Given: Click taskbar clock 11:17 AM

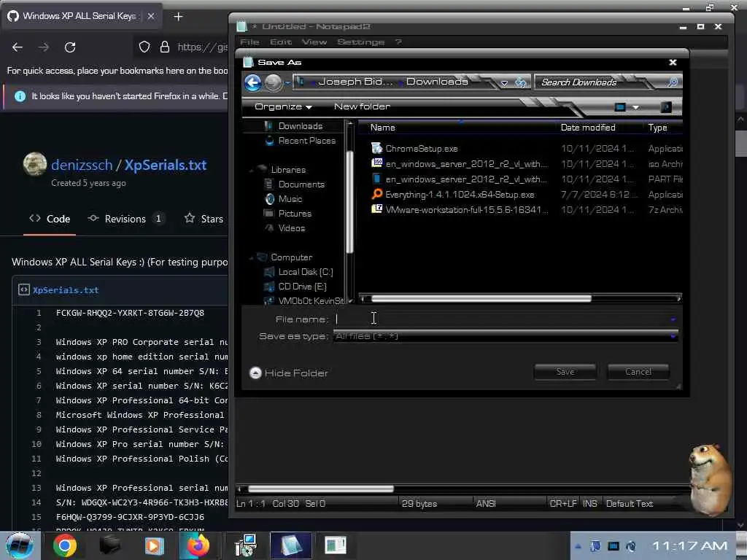Looking at the screenshot, I should (x=689, y=545).
